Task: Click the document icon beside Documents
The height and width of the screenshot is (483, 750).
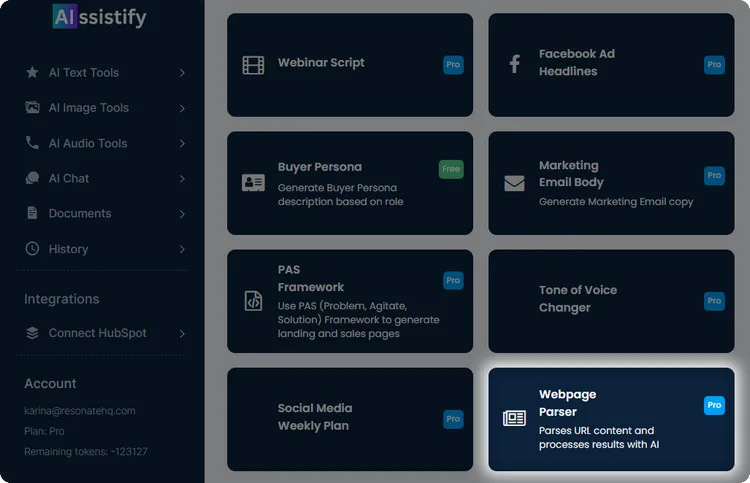Action: pos(32,213)
